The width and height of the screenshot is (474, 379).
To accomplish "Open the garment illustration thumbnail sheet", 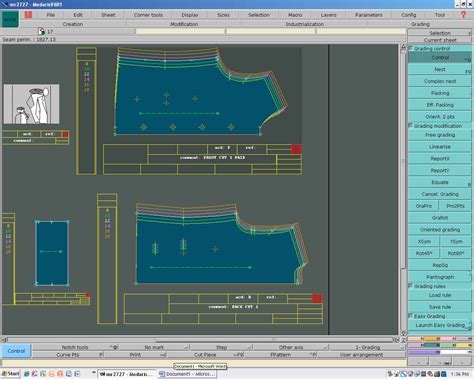I will tap(31, 104).
